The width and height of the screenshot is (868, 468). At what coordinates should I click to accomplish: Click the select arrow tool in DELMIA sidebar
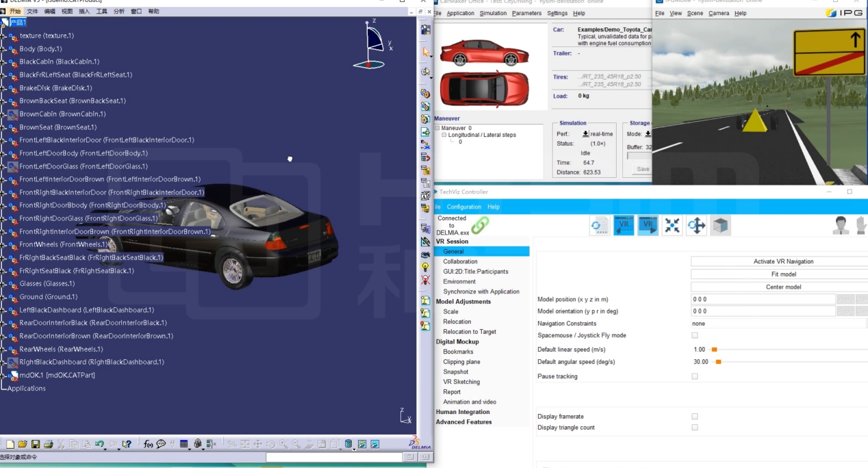pyautogui.click(x=426, y=52)
